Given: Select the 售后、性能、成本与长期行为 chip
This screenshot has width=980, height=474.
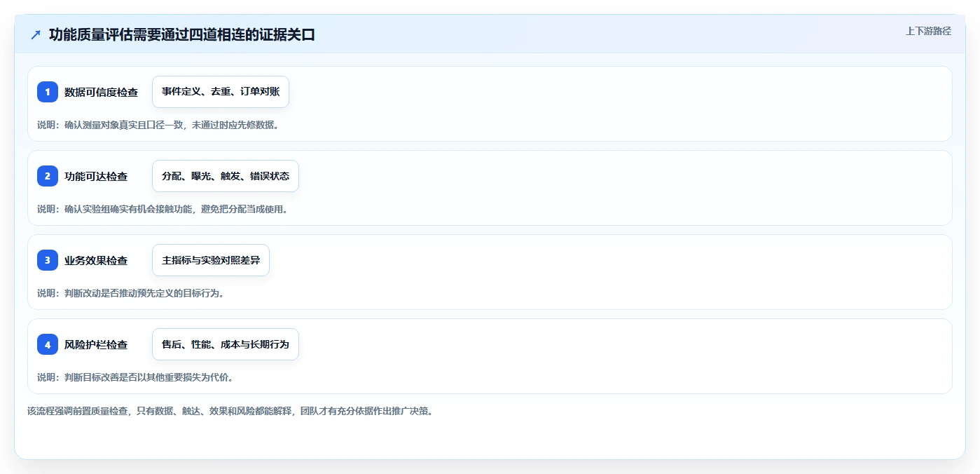Looking at the screenshot, I should pyautogui.click(x=226, y=344).
